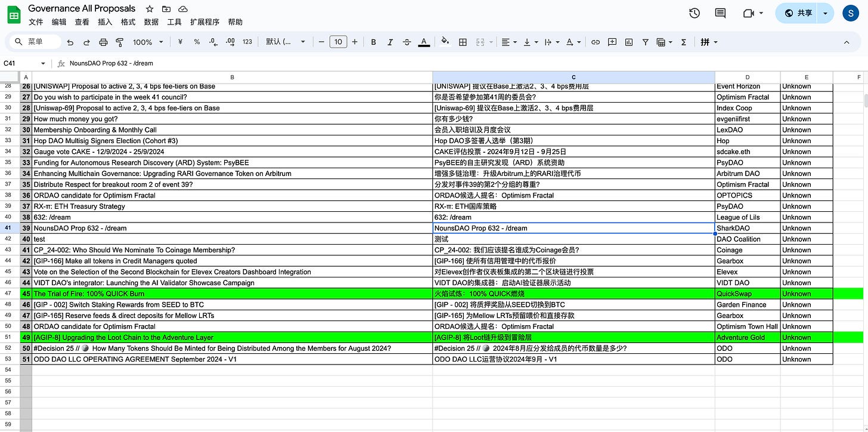Open the 工具 menu
Image resolution: width=868 pixels, height=432 pixels.
coord(174,22)
